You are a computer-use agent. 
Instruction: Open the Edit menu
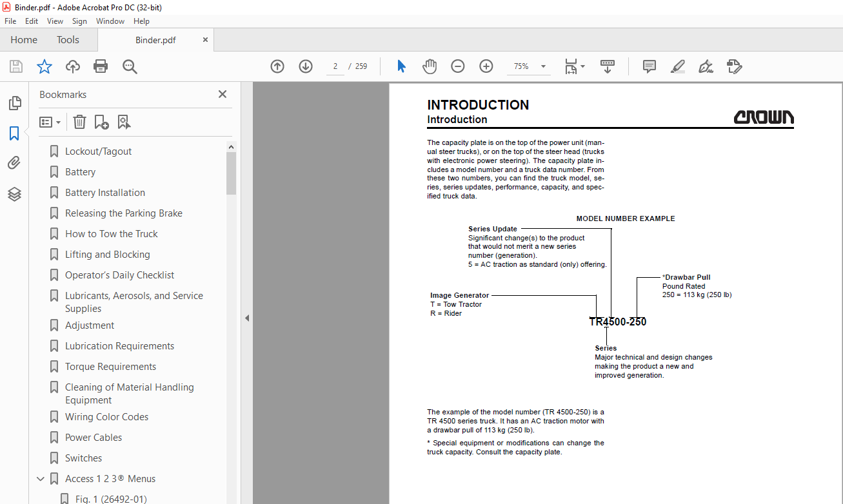click(32, 21)
